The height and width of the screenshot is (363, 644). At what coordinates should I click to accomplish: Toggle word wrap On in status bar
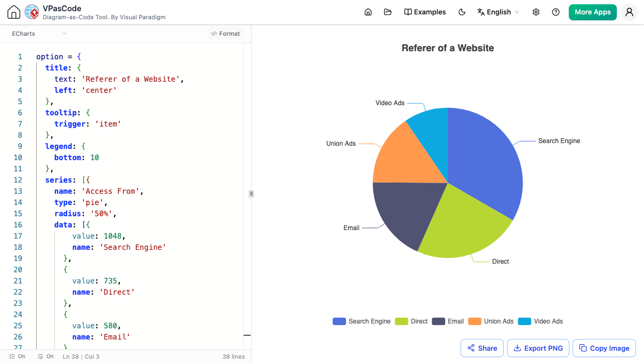[46, 356]
